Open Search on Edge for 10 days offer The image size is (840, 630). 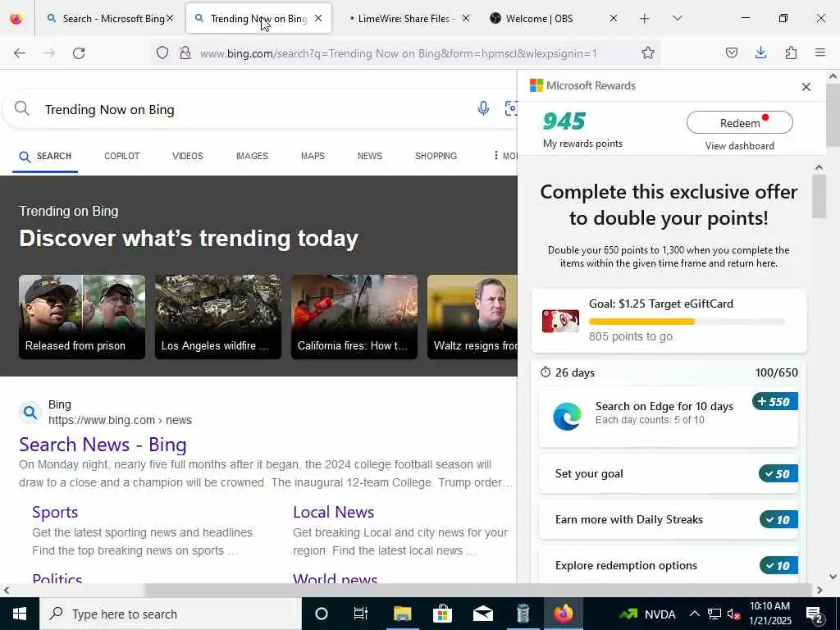click(x=668, y=416)
